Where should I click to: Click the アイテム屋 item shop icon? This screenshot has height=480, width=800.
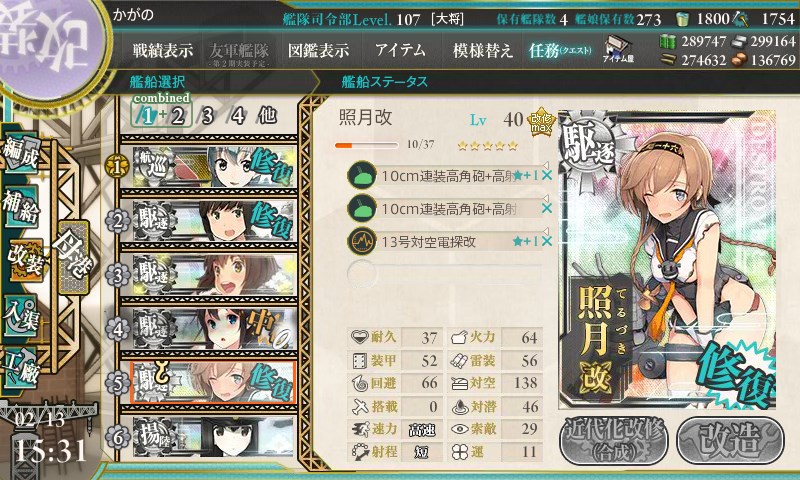[x=618, y=49]
